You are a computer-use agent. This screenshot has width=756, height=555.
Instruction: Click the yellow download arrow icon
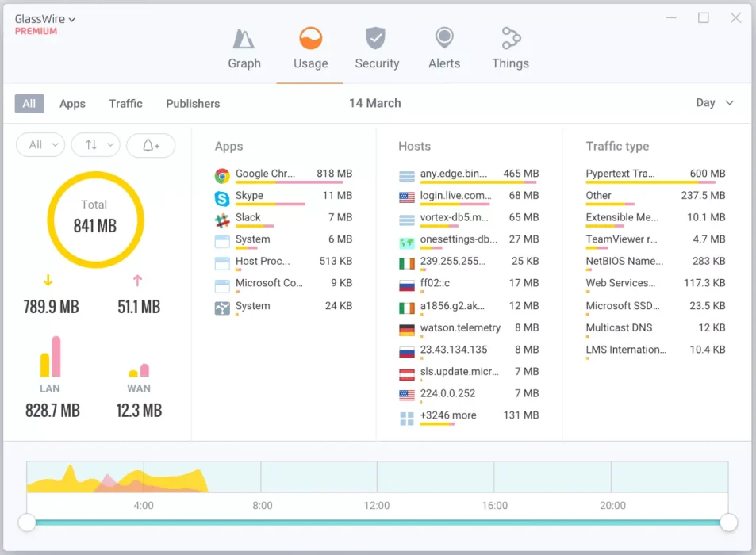48,280
